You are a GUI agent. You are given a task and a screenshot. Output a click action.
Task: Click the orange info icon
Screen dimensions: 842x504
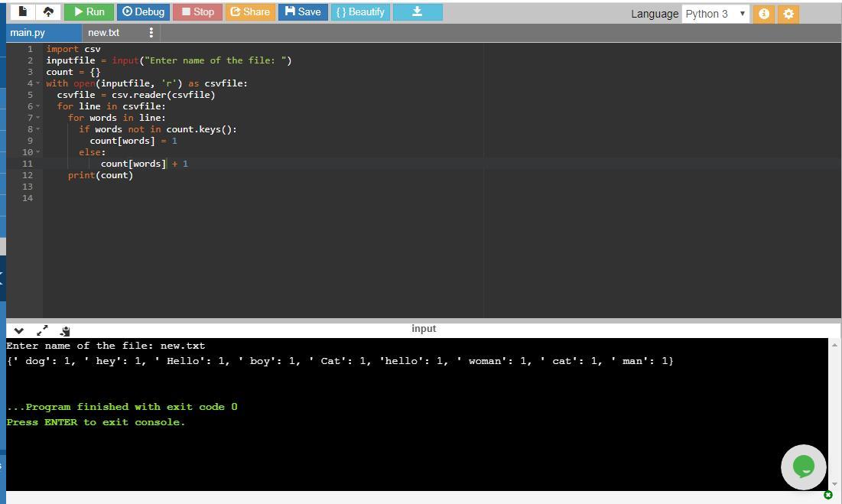click(x=763, y=14)
